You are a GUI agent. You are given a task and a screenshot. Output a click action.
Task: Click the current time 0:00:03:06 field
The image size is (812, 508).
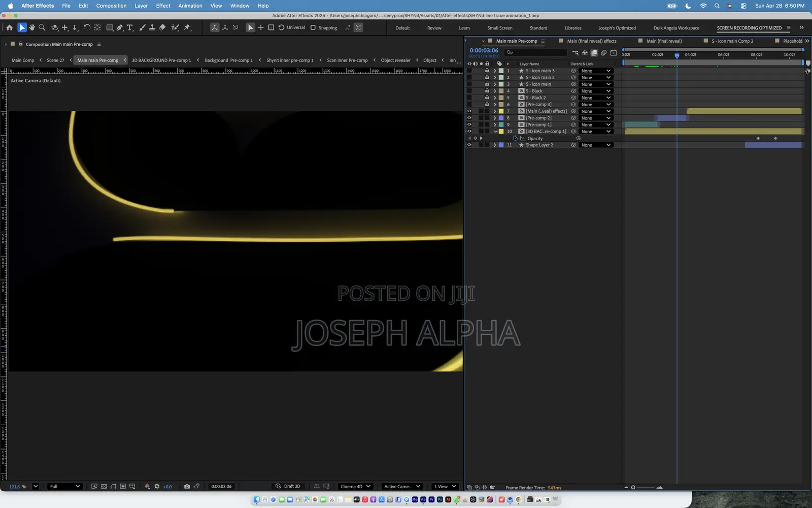pos(484,50)
